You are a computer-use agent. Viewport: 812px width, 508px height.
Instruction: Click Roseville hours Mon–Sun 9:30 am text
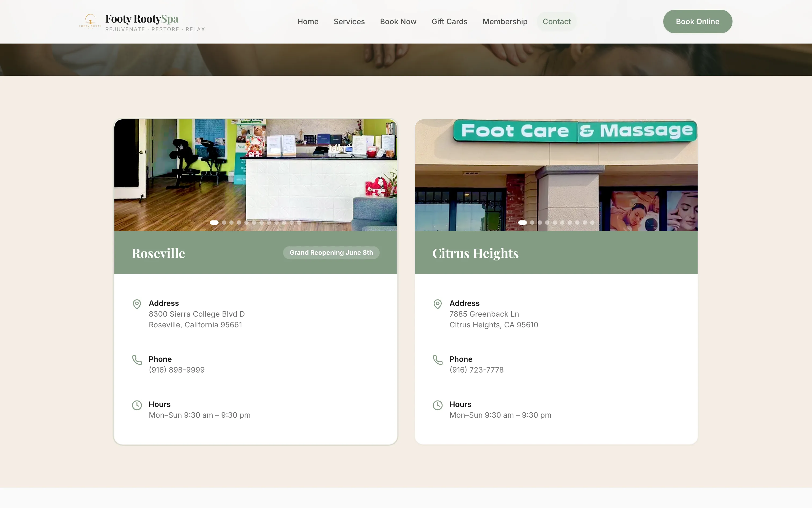pyautogui.click(x=199, y=415)
